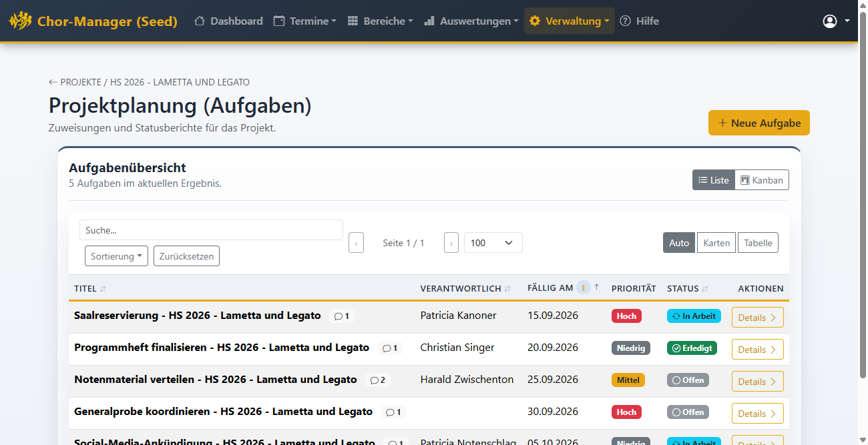
Task: Click the Mittel priority badge
Action: 628,380
